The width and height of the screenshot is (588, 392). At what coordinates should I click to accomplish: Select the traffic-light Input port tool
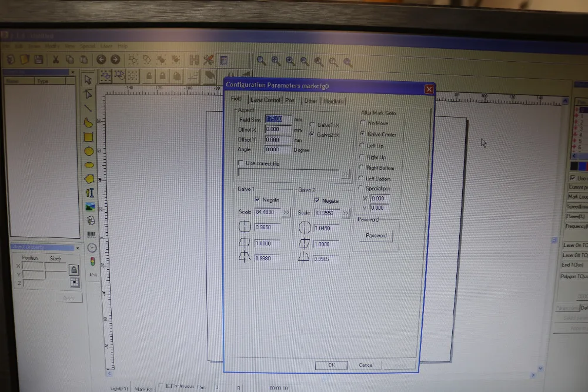(x=93, y=261)
